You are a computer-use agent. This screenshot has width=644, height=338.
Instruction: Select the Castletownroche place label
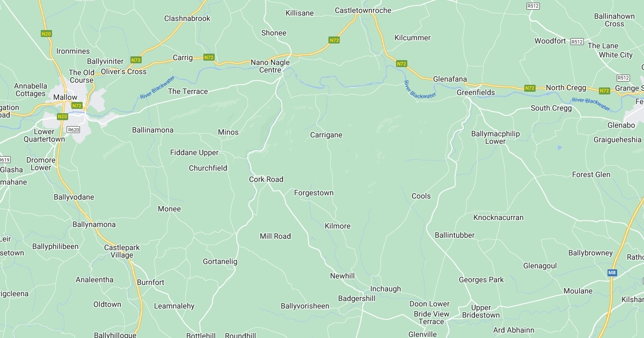pyautogui.click(x=363, y=10)
